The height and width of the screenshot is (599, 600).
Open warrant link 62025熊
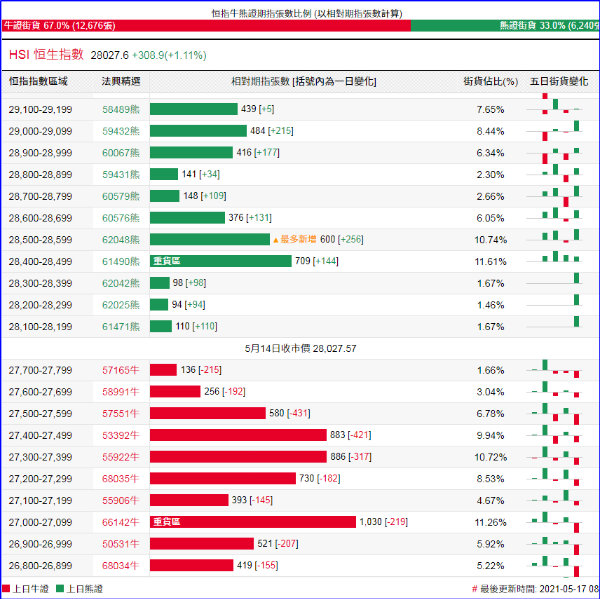pos(121,305)
